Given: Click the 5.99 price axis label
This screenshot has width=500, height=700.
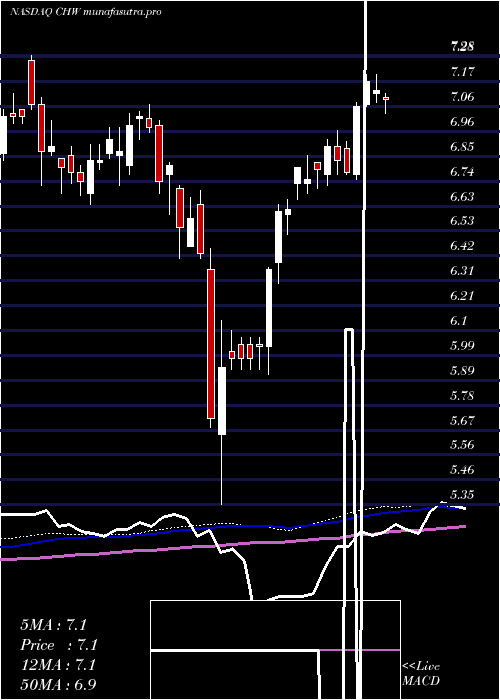Looking at the screenshot, I should (462, 346).
